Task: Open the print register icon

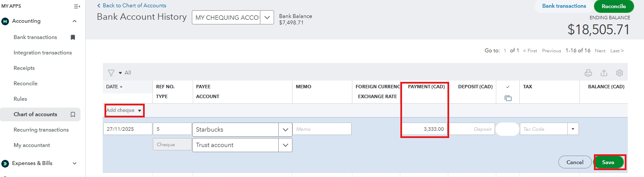Action: pos(588,73)
